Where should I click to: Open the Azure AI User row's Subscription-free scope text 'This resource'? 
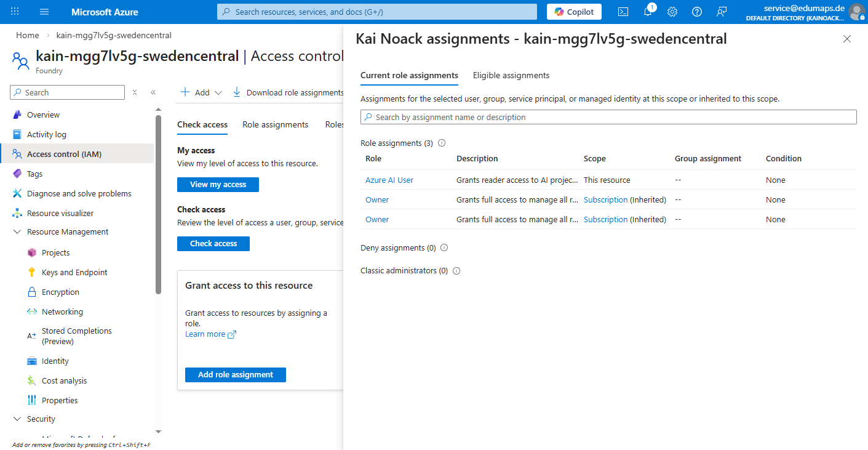point(607,180)
